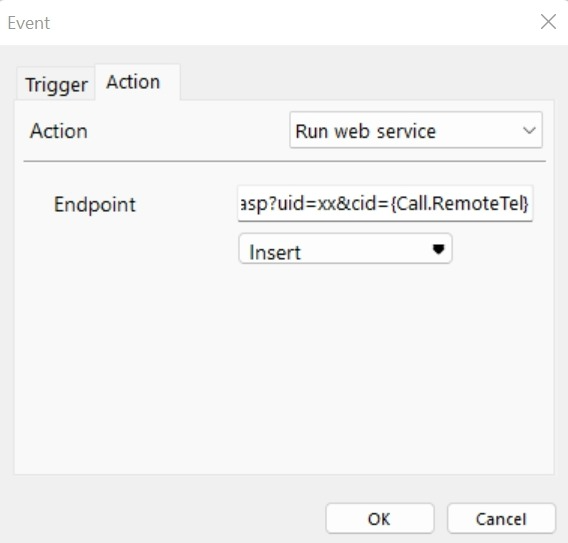This screenshot has width=568, height=543.
Task: Click the "Run web service" text
Action: tap(366, 131)
